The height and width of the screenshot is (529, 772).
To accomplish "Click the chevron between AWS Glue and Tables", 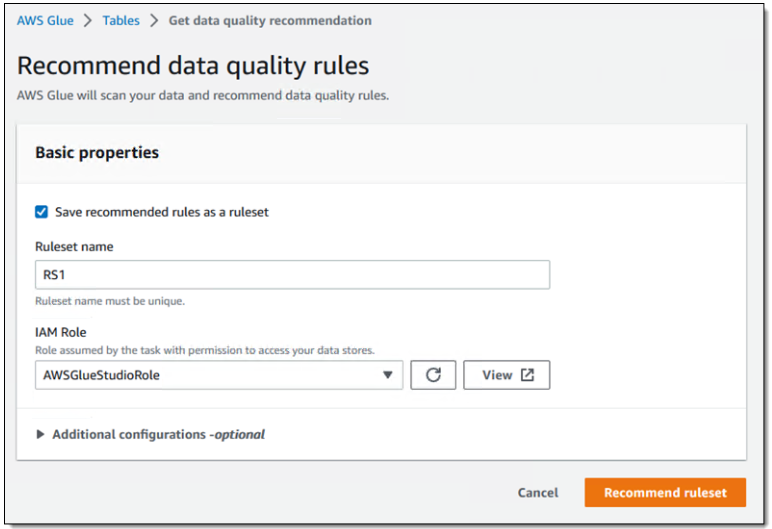I will click(88, 21).
